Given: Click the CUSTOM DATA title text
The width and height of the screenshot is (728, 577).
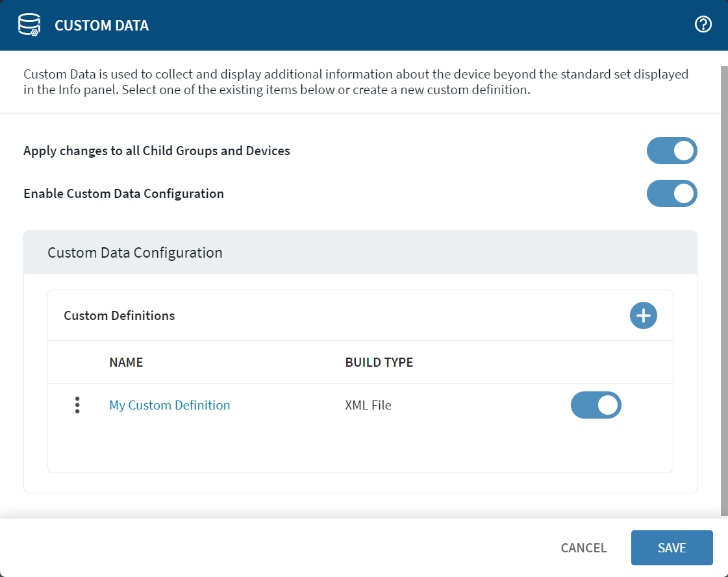Looking at the screenshot, I should (x=101, y=25).
